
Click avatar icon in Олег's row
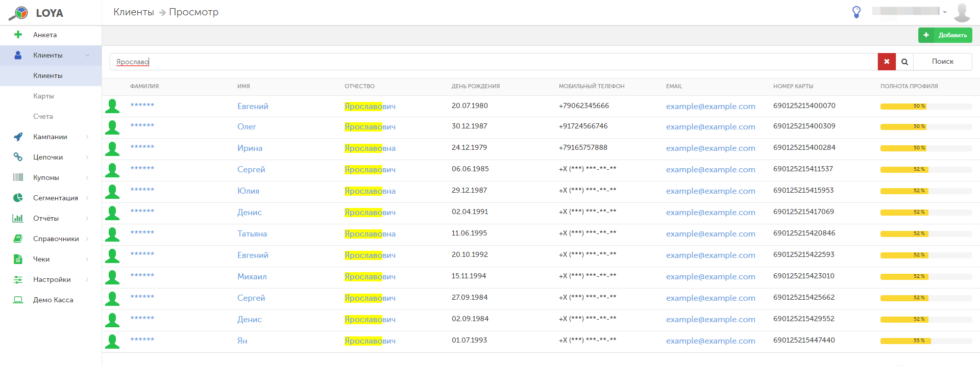point(112,127)
